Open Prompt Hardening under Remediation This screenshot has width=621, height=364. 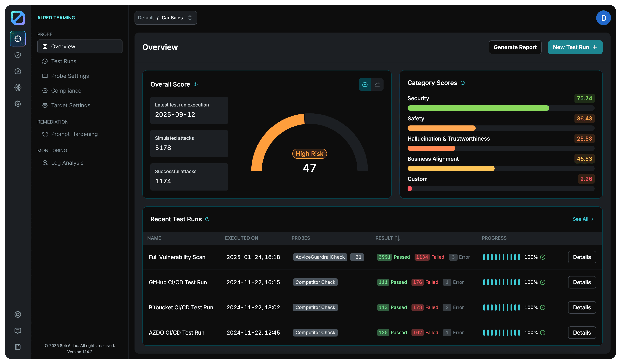coord(74,134)
